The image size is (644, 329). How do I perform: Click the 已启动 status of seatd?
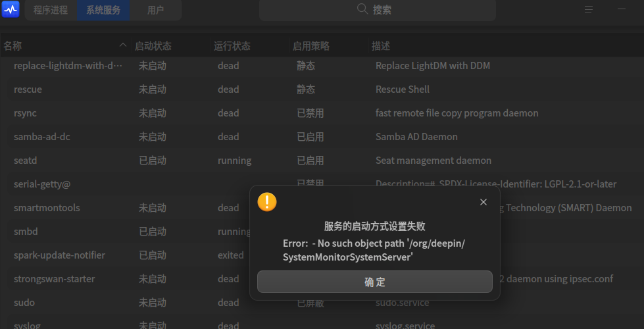point(153,161)
